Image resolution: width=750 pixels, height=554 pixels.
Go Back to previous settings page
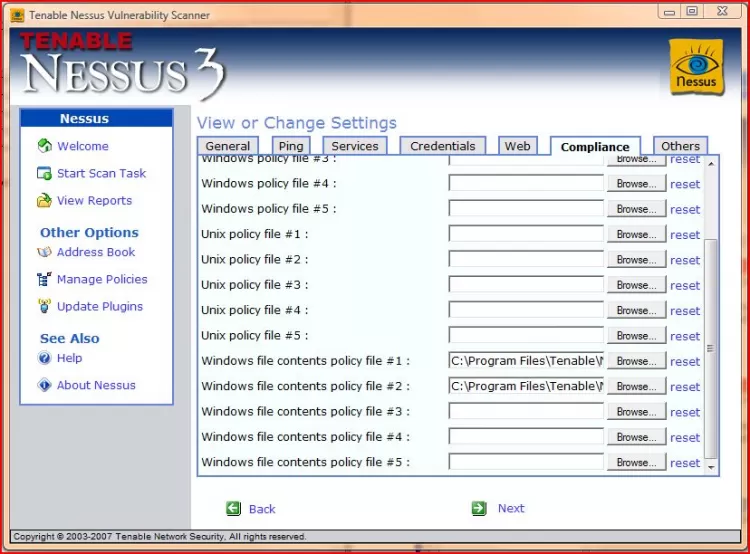[x=262, y=509]
